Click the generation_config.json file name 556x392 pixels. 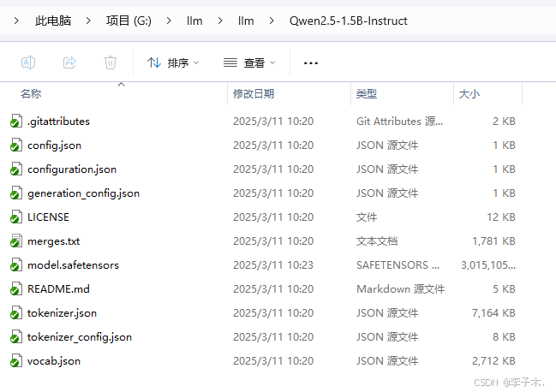[x=83, y=193]
